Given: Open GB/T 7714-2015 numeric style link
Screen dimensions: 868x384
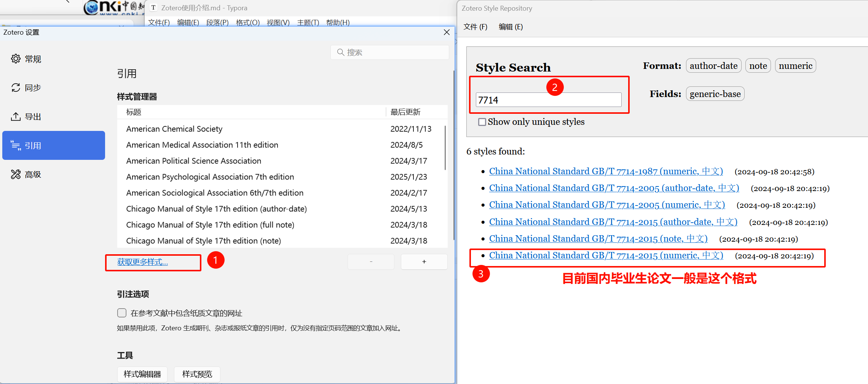Looking at the screenshot, I should (606, 255).
